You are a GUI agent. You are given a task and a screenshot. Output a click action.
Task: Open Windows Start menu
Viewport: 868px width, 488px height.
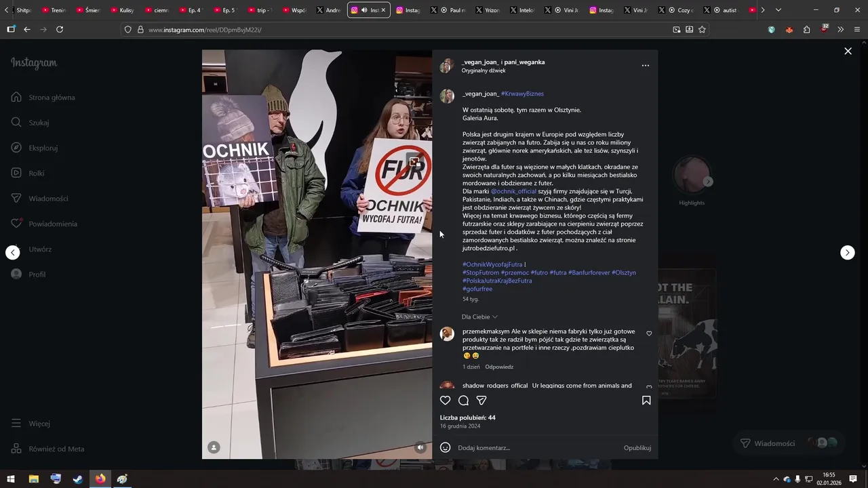click(x=11, y=479)
